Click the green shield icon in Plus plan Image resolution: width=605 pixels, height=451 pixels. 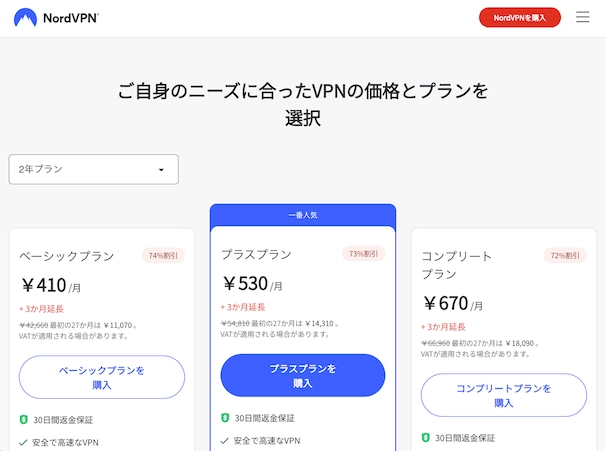225,417
